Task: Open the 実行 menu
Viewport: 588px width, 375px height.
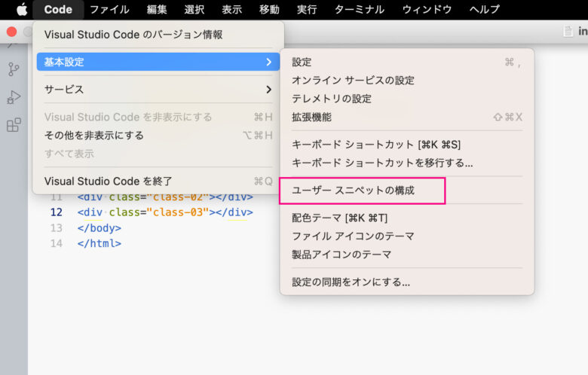Action: point(307,9)
